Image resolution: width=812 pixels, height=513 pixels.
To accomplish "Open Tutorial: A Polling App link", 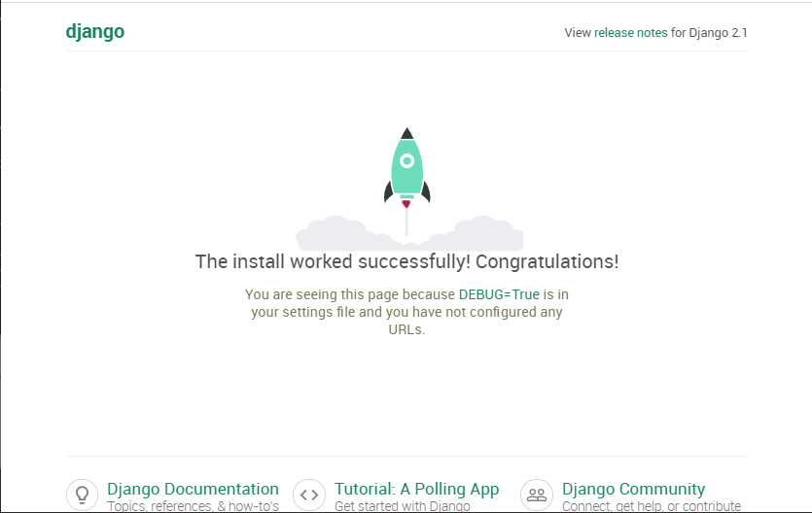I will [x=417, y=489].
